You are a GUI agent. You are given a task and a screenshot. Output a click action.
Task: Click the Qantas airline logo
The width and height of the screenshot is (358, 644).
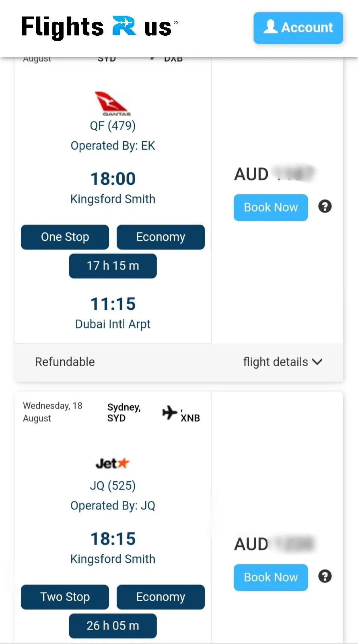coord(112,103)
